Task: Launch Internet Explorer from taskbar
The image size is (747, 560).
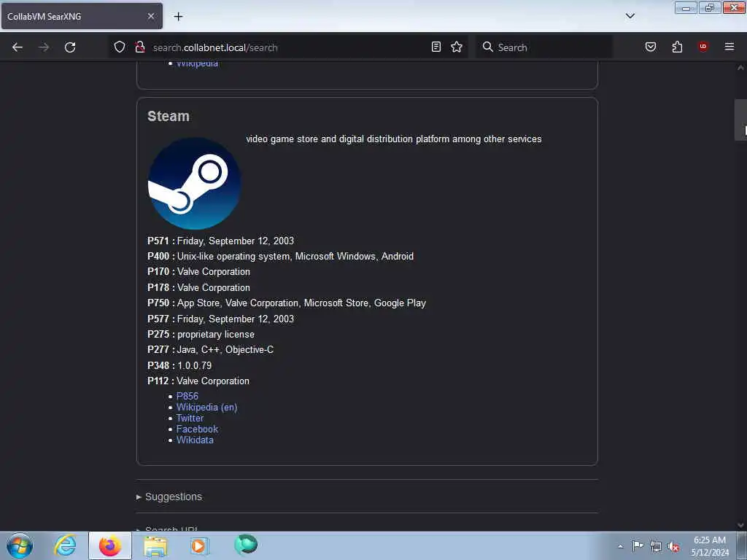Action: click(65, 545)
